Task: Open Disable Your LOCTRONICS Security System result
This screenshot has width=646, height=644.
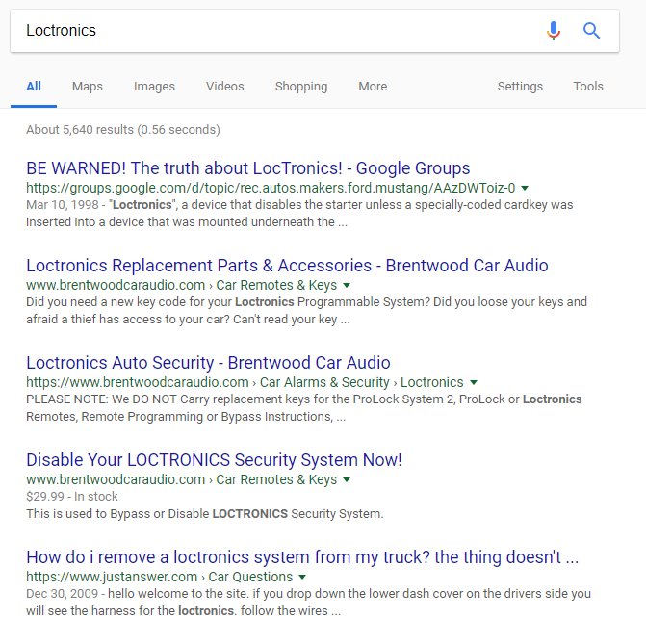Action: [x=214, y=460]
